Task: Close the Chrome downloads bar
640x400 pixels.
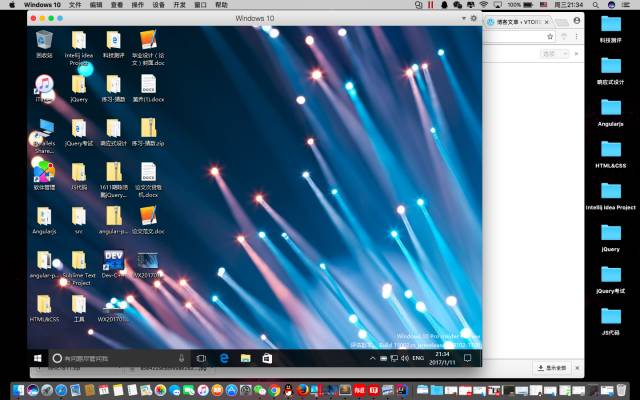Action: click(577, 368)
